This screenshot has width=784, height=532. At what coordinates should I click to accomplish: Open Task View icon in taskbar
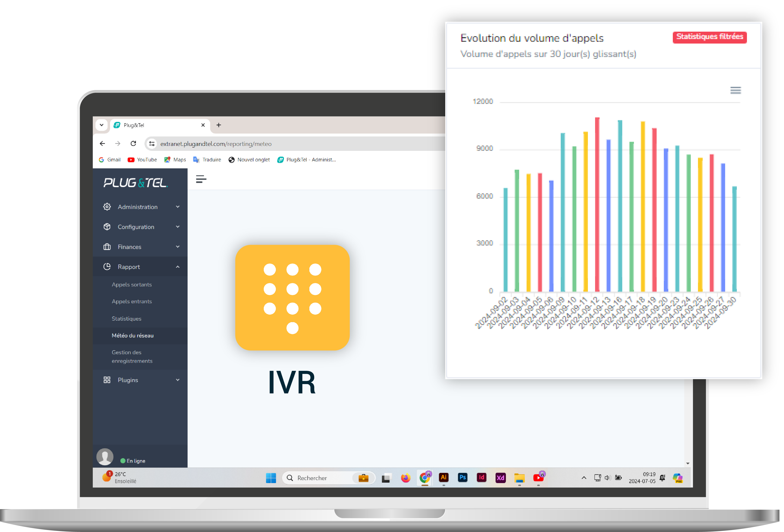pyautogui.click(x=386, y=478)
